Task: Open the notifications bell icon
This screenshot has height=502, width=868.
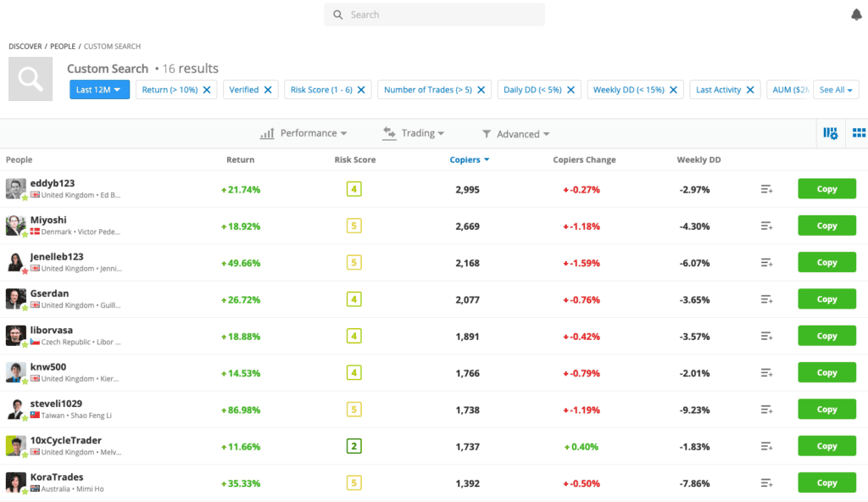Action: point(856,15)
